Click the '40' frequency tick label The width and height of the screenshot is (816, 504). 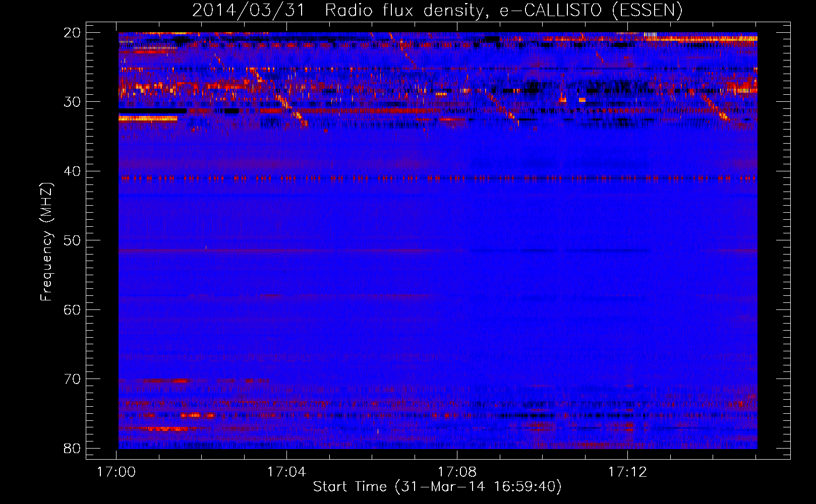(72, 171)
